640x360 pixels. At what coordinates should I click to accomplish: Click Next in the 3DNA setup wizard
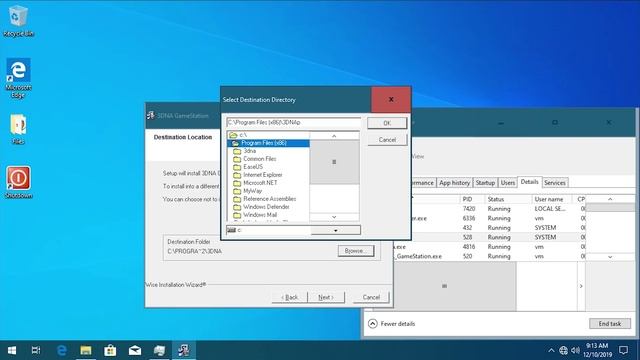point(326,297)
